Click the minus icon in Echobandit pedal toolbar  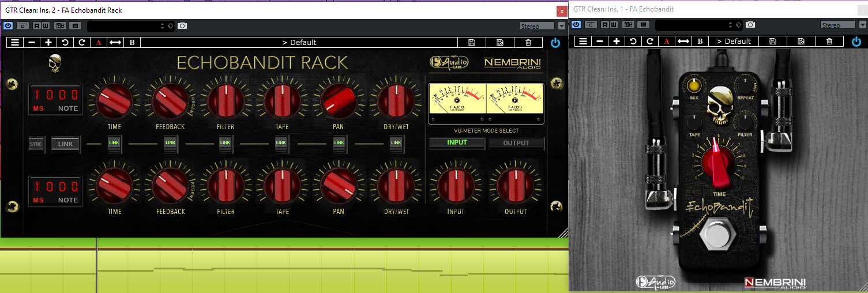(x=600, y=41)
